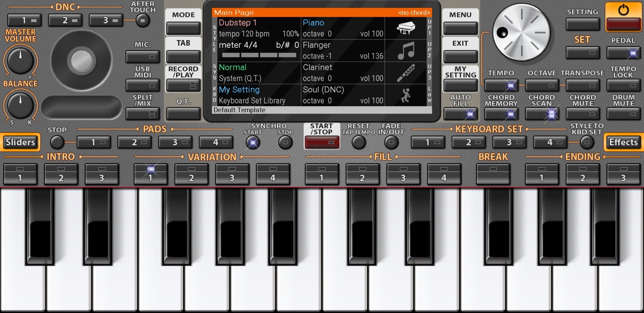The image size is (644, 313).
Task: Open the Sliders tab
Action: pyautogui.click(x=20, y=142)
